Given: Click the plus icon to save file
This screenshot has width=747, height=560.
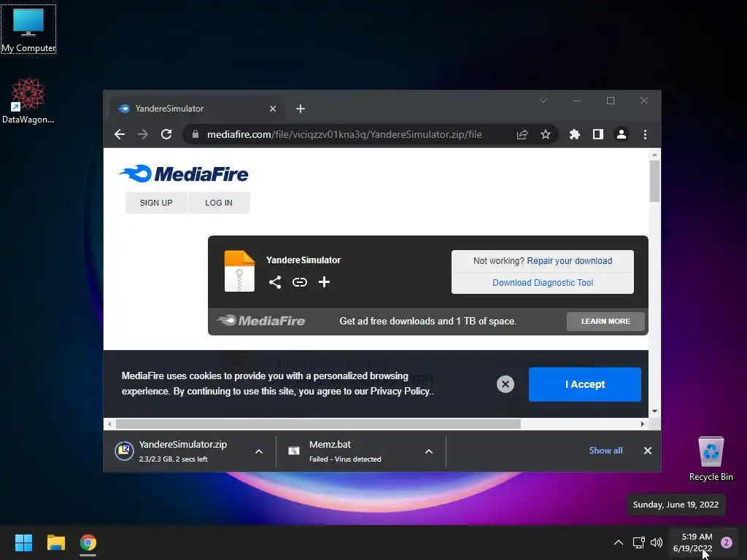Looking at the screenshot, I should coord(324,282).
